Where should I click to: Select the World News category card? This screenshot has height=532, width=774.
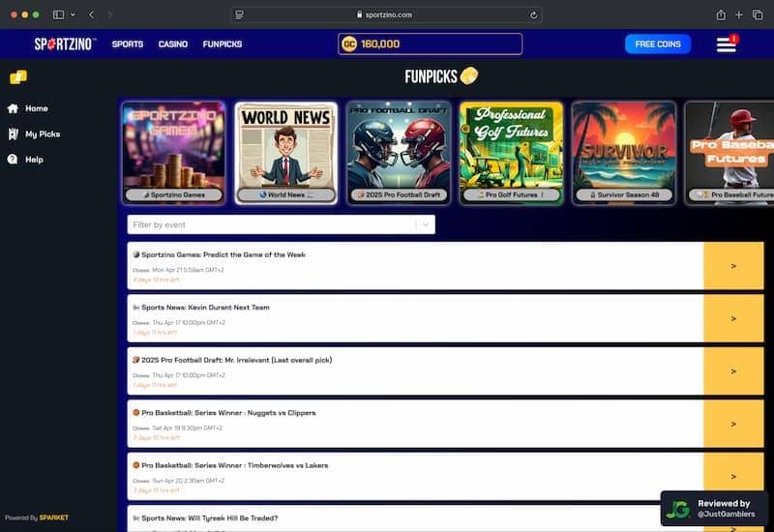point(286,153)
